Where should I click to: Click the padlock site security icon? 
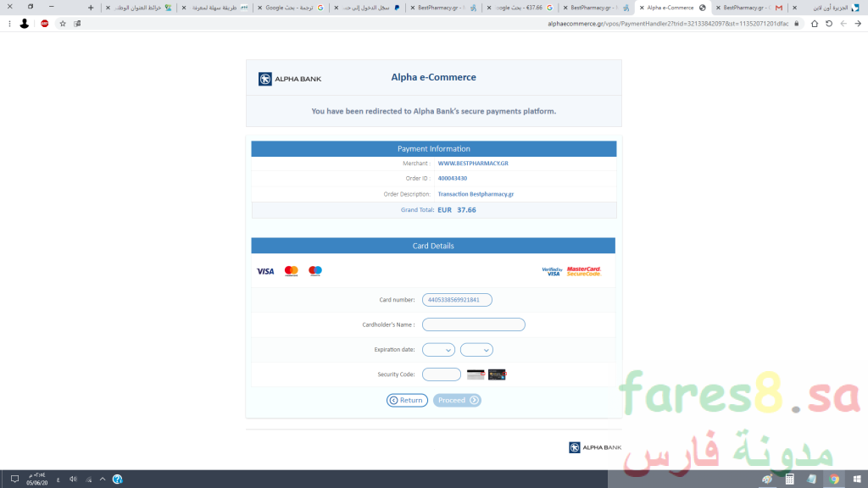[797, 24]
